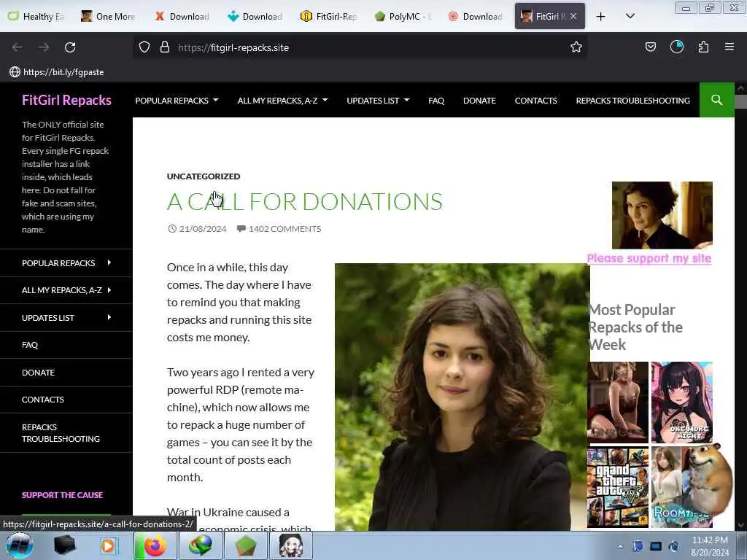This screenshot has width=747, height=560.
Task: Open the network tray icon
Action: click(x=656, y=546)
